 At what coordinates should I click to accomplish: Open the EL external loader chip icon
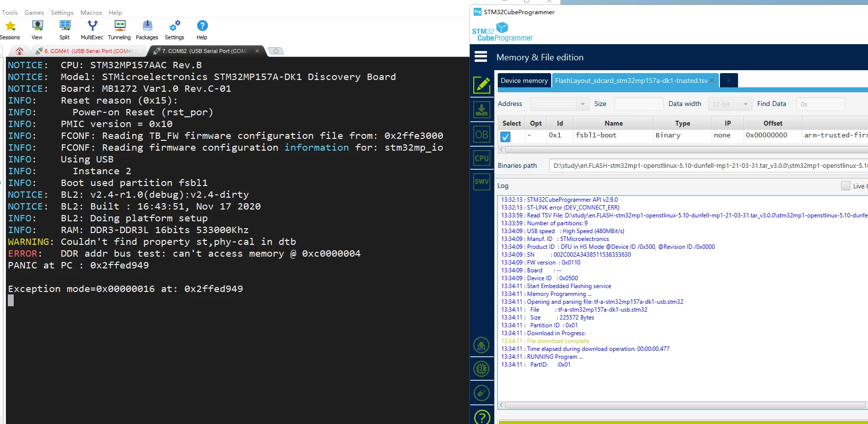482,369
